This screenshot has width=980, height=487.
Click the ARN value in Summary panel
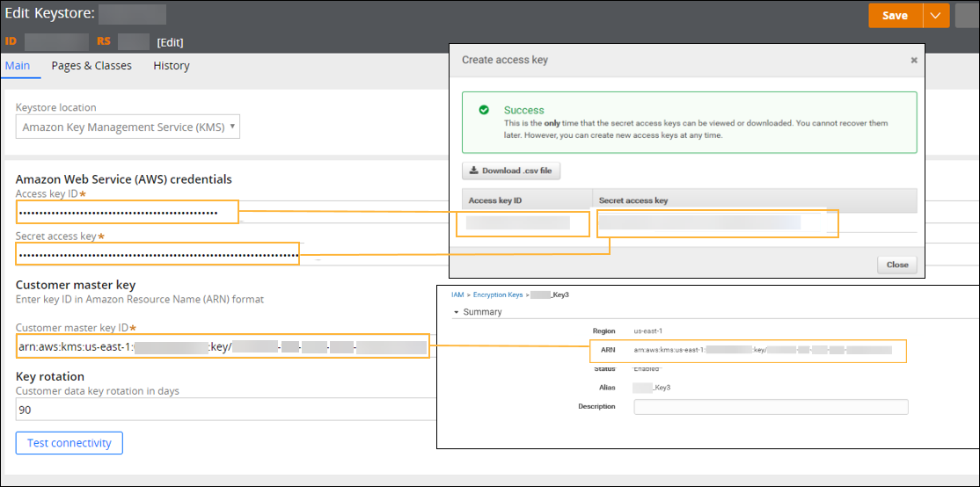pyautogui.click(x=763, y=350)
